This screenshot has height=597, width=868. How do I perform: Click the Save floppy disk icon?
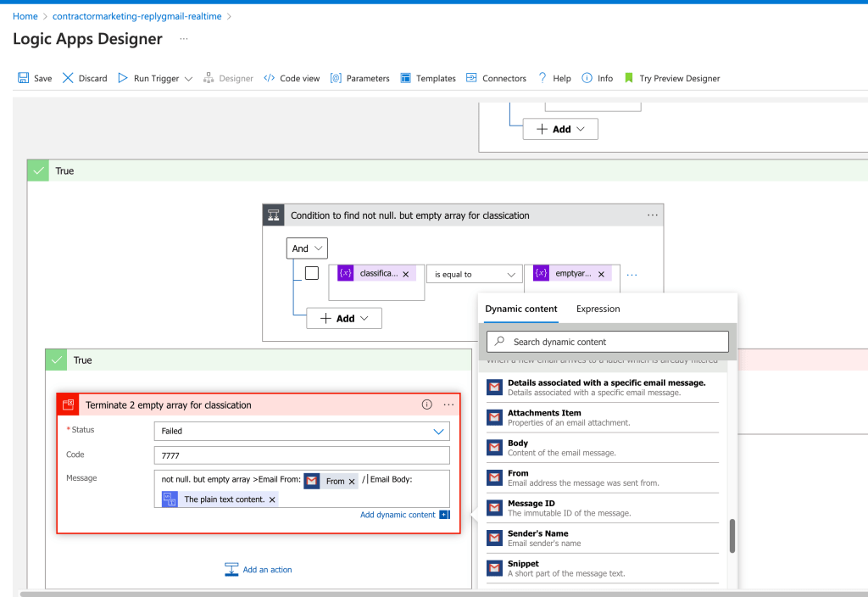[x=23, y=78]
